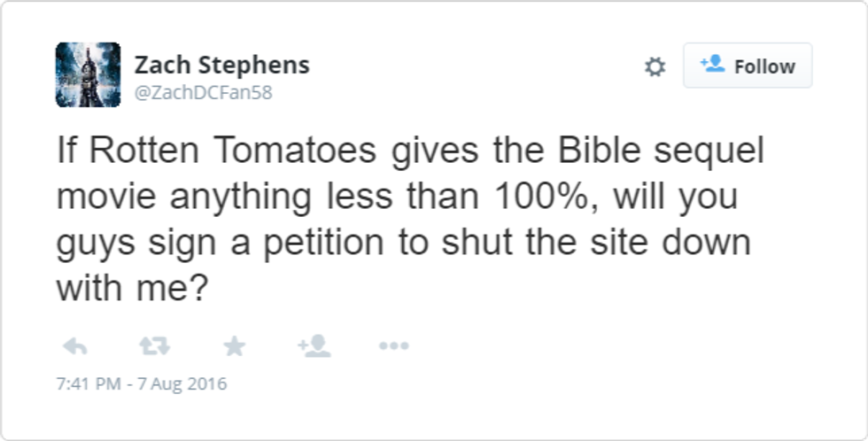Open the @ZachDCFan58 handle link

point(203,93)
